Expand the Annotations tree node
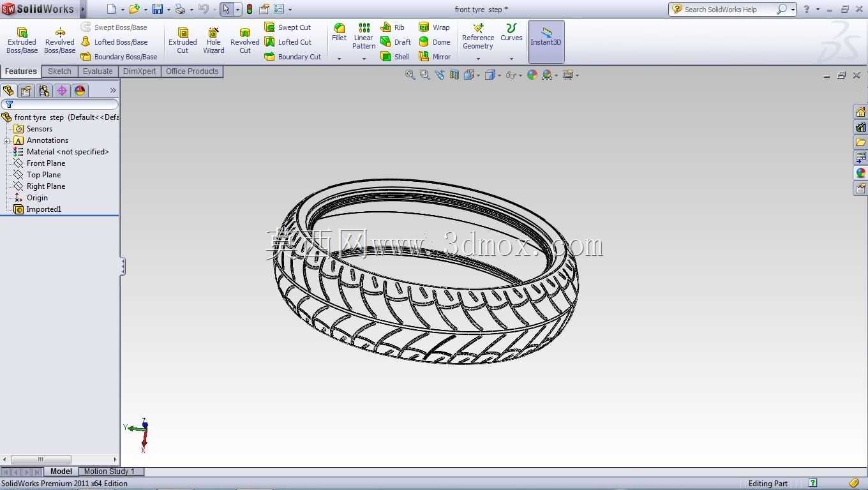The height and width of the screenshot is (490, 868). tap(6, 140)
